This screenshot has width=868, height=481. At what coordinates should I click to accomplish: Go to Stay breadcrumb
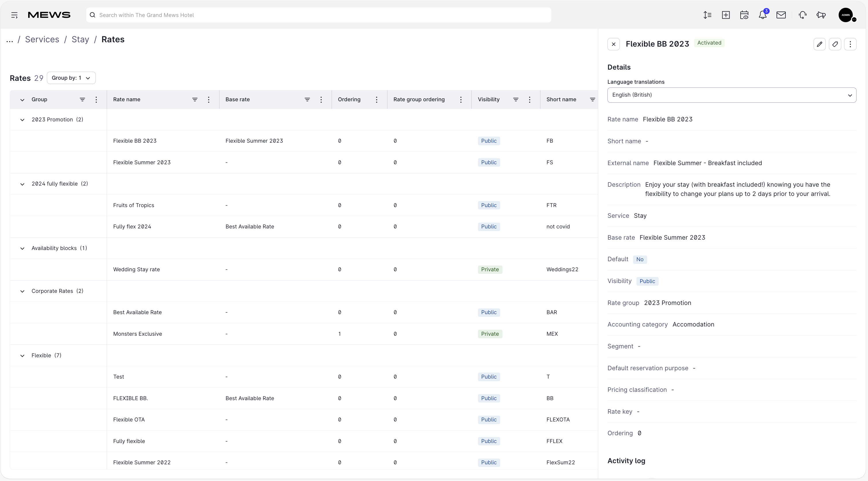(80, 39)
